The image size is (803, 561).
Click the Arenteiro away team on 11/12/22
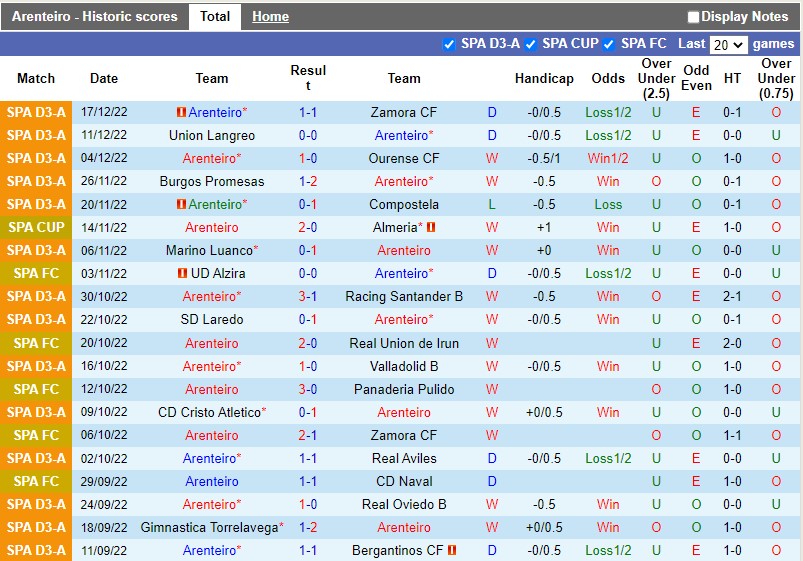[x=404, y=135]
